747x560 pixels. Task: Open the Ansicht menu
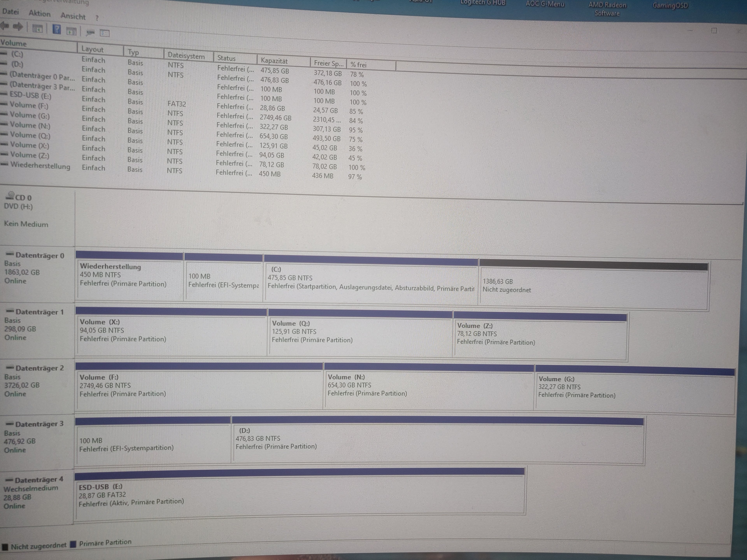[73, 16]
